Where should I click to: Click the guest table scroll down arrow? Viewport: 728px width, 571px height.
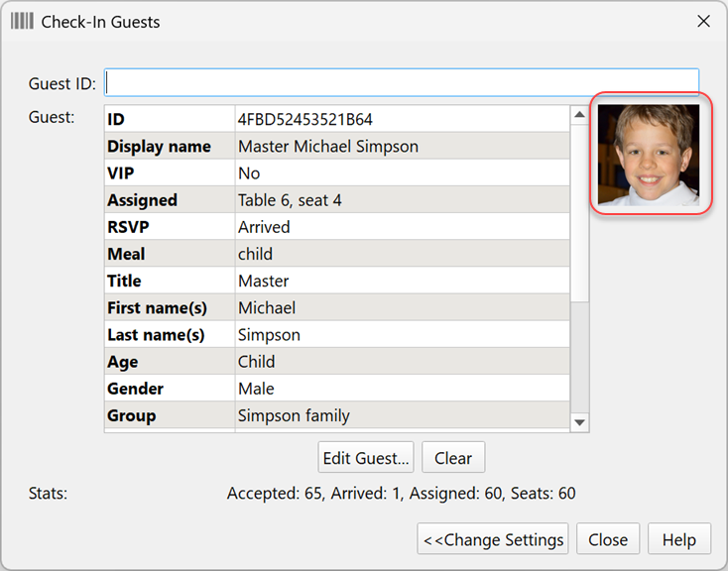(x=579, y=422)
